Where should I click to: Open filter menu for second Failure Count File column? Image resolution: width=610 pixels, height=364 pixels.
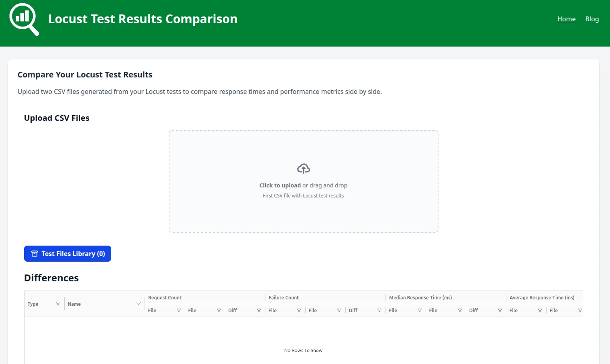point(339,310)
